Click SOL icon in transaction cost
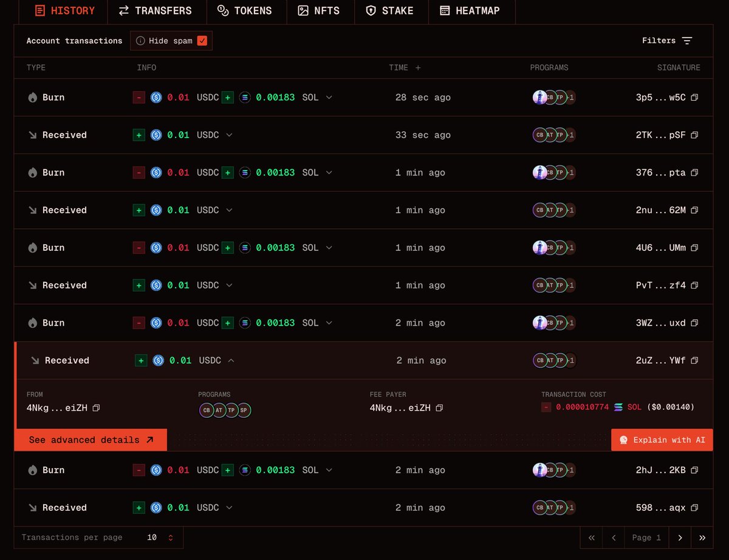729x560 pixels. tap(618, 407)
